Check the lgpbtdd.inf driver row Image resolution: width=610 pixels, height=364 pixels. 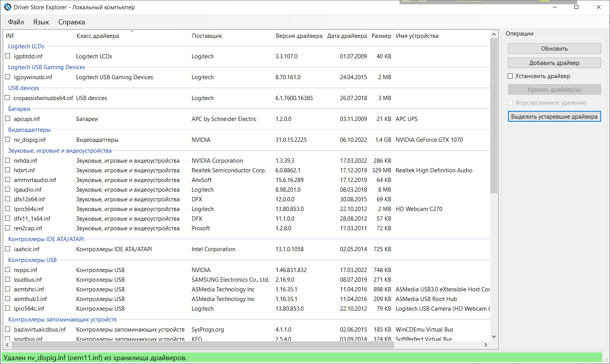coord(8,56)
